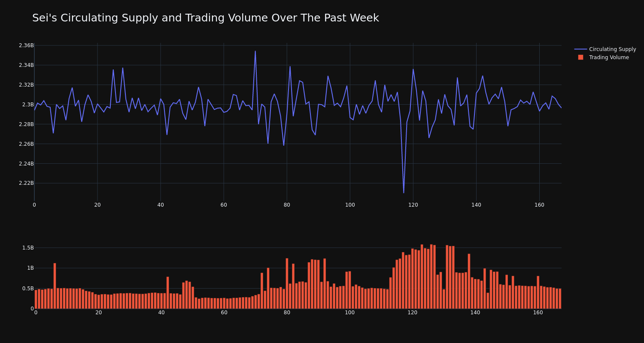The width and height of the screenshot is (644, 343).
Task: Click the blue Circulating Supply legend line
Action: 580,49
